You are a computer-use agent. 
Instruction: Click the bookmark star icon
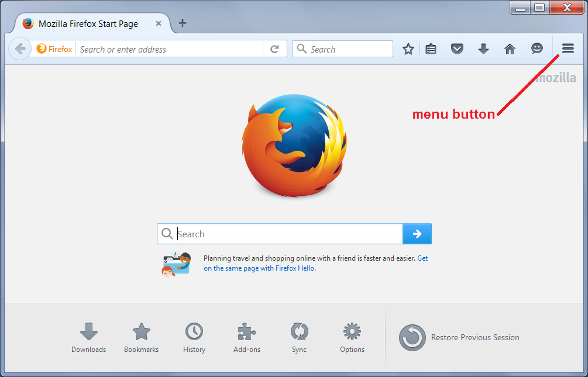click(408, 49)
